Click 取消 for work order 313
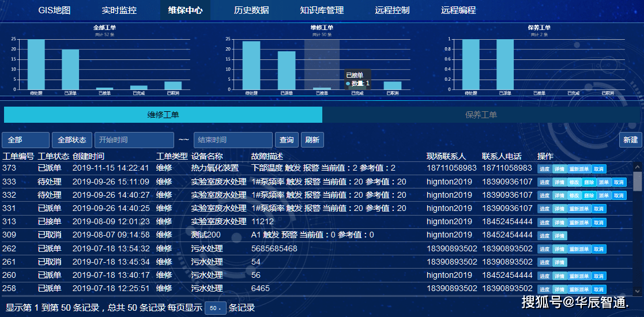Image resolution: width=644 pixels, height=317 pixels. pos(599,222)
